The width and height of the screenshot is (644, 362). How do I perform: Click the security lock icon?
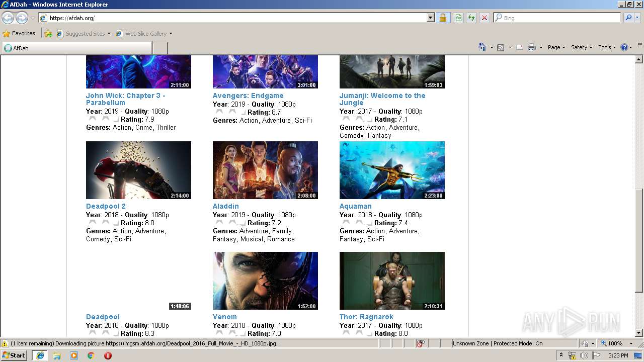(x=443, y=18)
